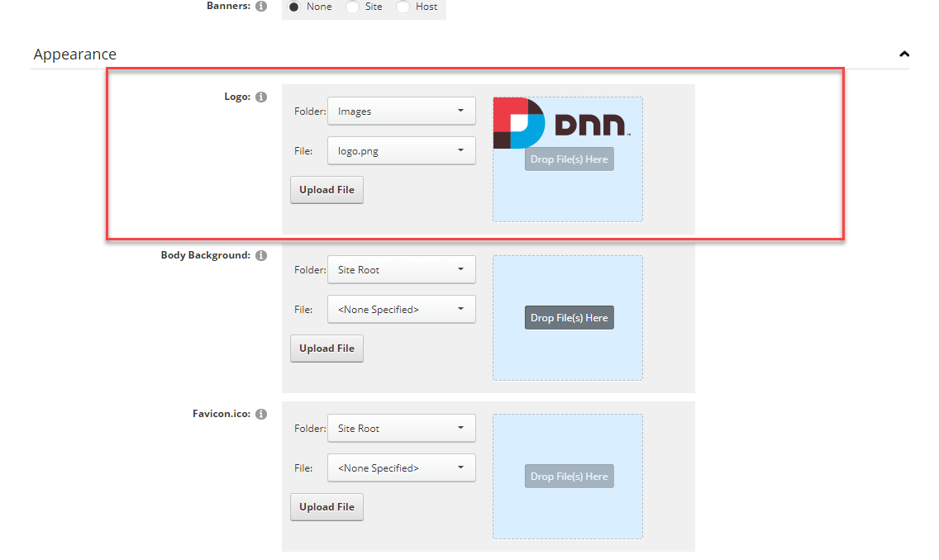Open the Body Background Folder dropdown

(x=401, y=270)
